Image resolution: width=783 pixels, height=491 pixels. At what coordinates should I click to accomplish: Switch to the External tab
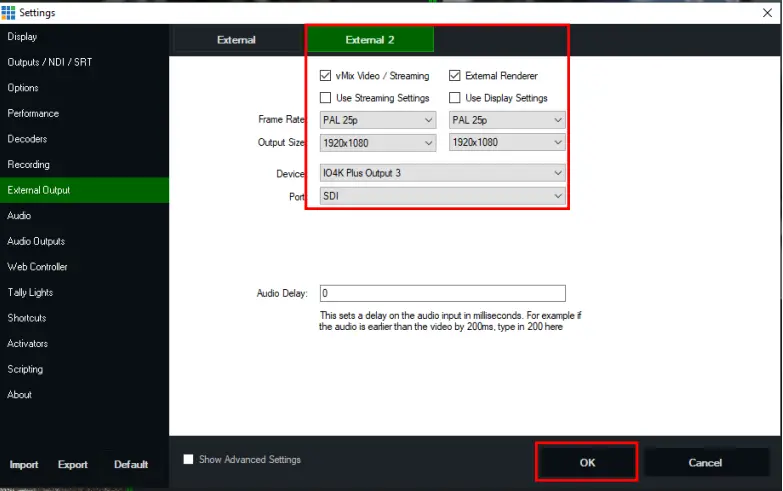pyautogui.click(x=236, y=40)
